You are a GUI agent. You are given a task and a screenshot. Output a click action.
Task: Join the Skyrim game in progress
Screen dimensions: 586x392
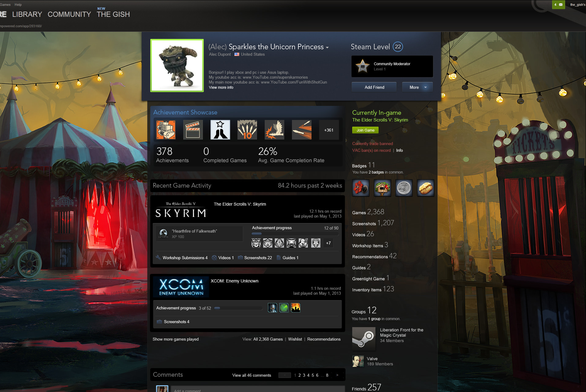click(365, 130)
